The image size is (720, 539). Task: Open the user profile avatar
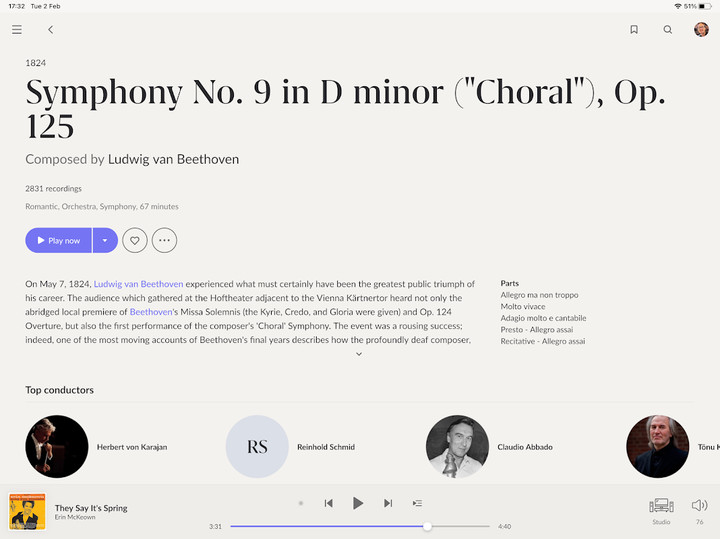(701, 30)
